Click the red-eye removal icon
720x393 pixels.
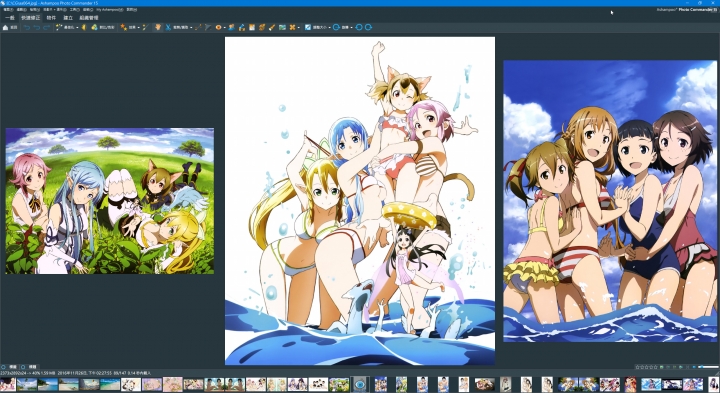[x=219, y=28]
